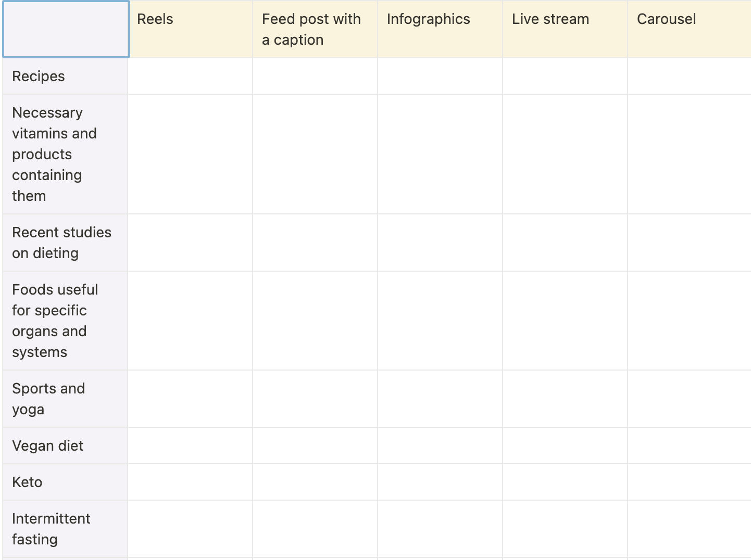Select the Carousel column header
This screenshot has height=560, width=751.
[x=690, y=29]
